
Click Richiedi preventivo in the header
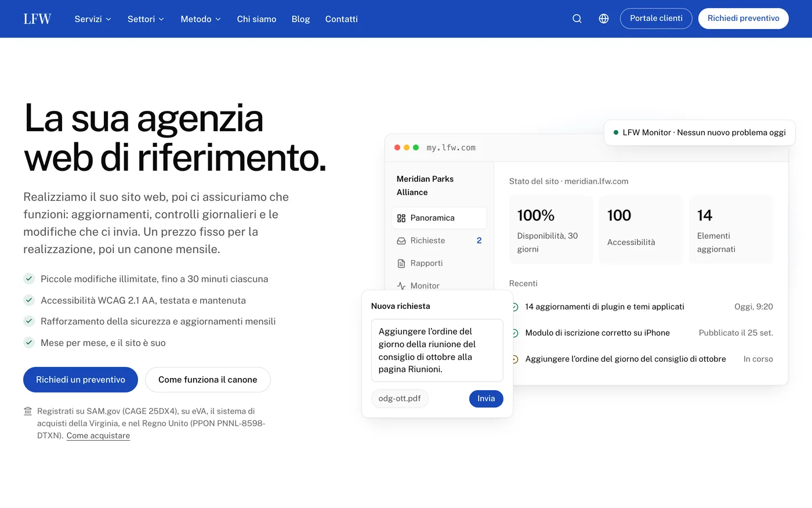coord(744,19)
